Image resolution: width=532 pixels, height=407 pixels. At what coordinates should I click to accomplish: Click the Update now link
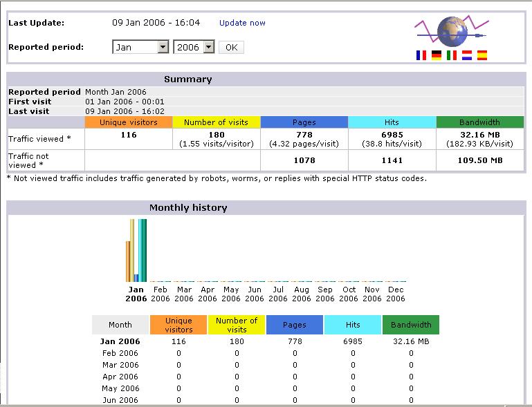(242, 23)
